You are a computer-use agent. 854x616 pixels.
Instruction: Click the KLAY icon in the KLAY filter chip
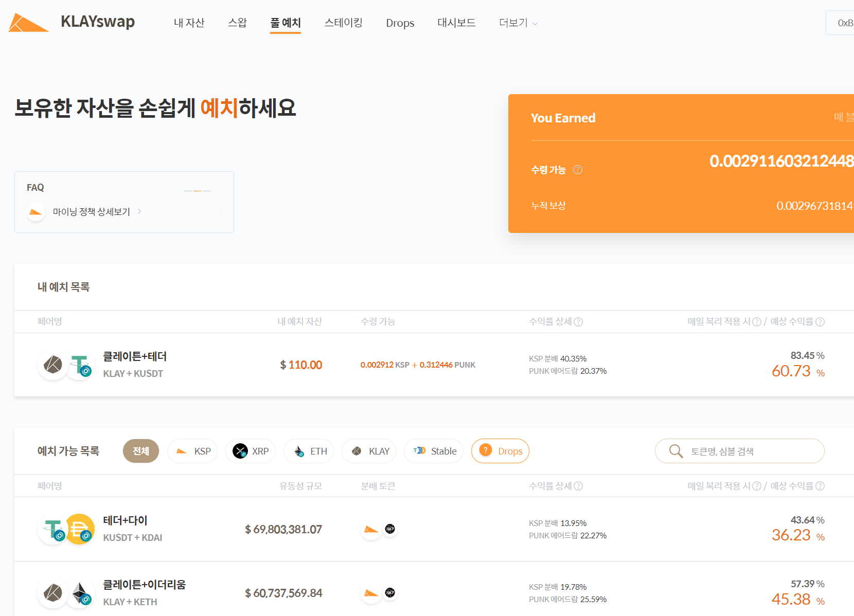point(357,451)
